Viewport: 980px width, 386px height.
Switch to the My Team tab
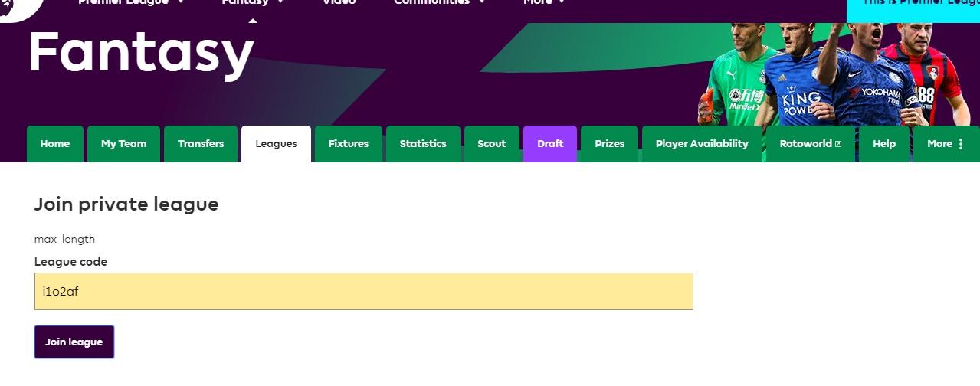tap(123, 144)
